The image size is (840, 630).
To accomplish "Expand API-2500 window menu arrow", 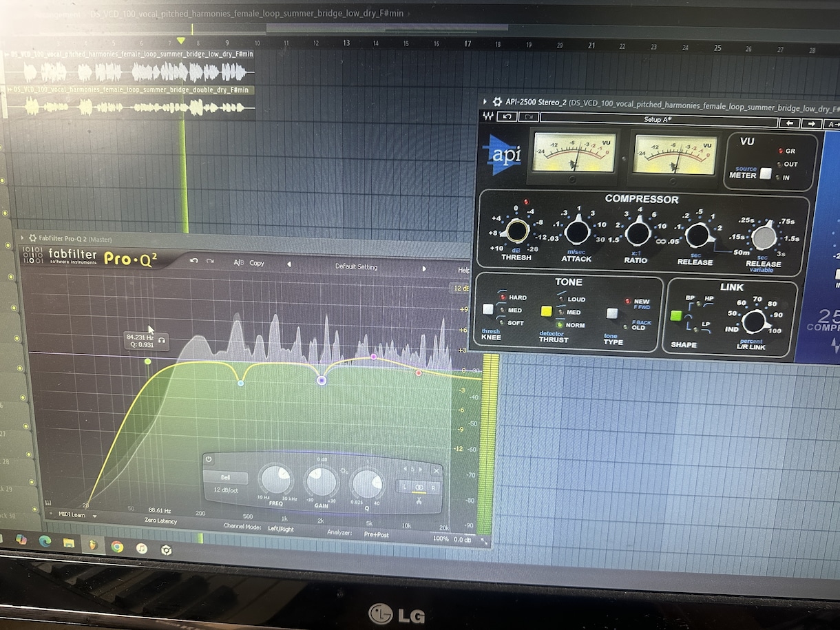I will point(485,101).
